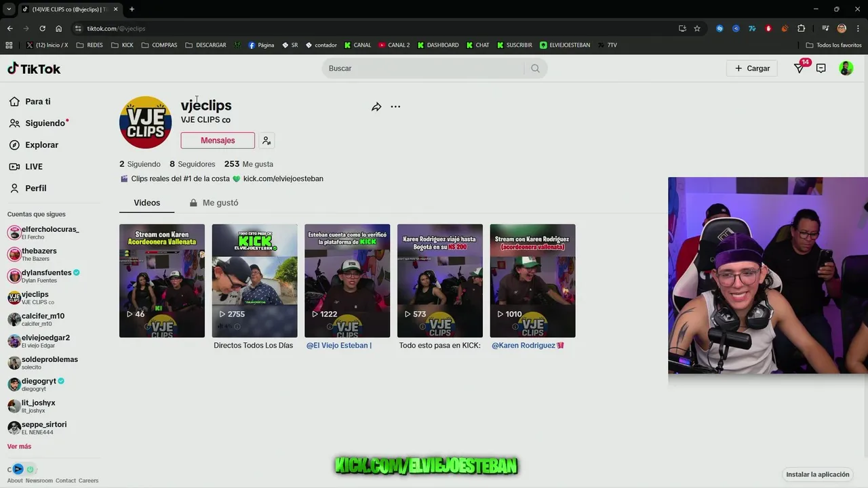Click the VJE CLIPS profile picture
The width and height of the screenshot is (868, 488).
(146, 123)
